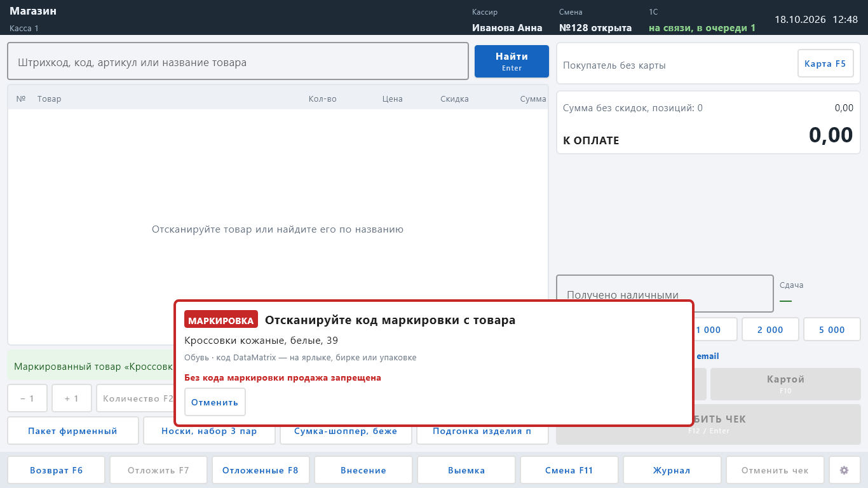This screenshot has width=868, height=488.
Task: Open shift management via Смена F11
Action: 569,470
